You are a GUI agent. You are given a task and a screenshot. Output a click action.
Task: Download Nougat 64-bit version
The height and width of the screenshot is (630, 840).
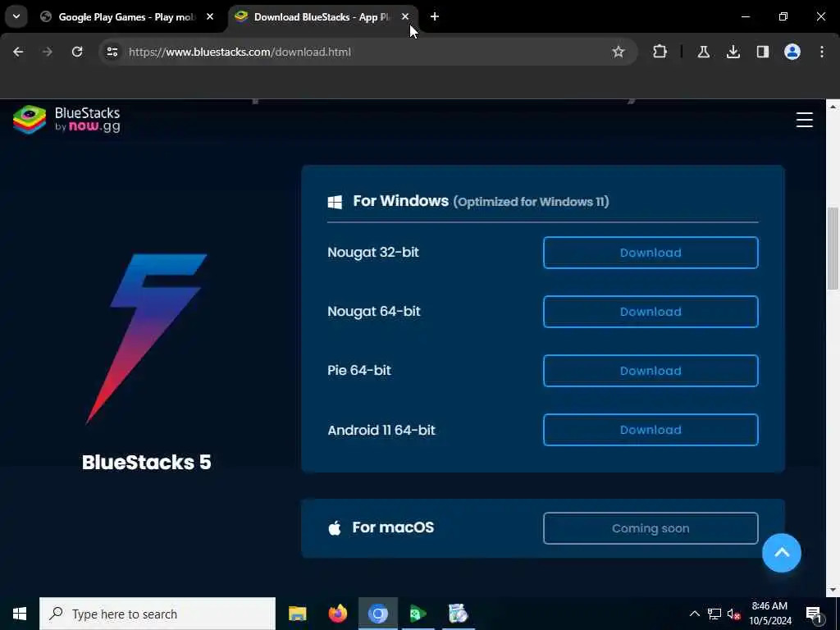point(651,311)
